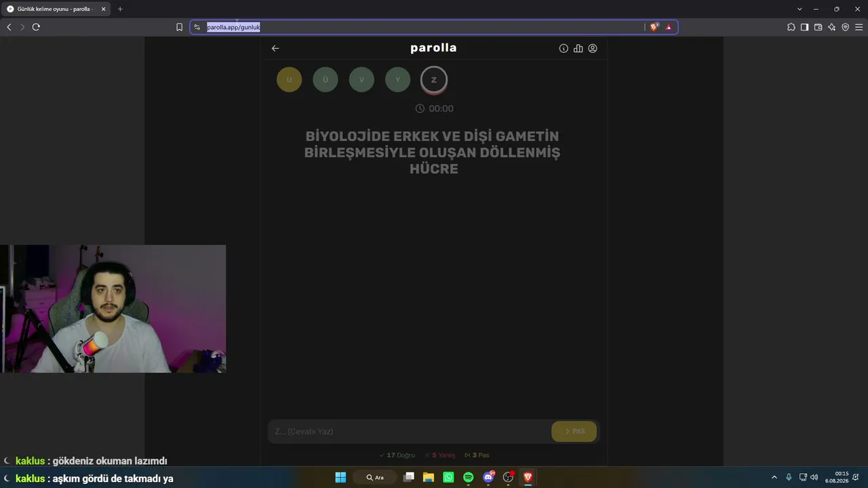Open the parolla user profile icon
868x488 pixels.
coord(593,49)
